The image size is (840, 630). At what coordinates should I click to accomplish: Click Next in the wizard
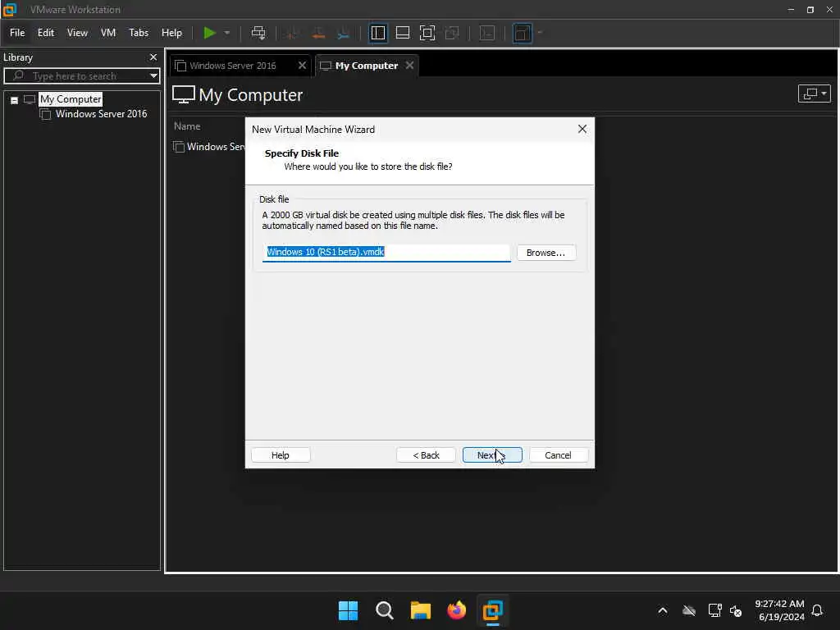(492, 455)
